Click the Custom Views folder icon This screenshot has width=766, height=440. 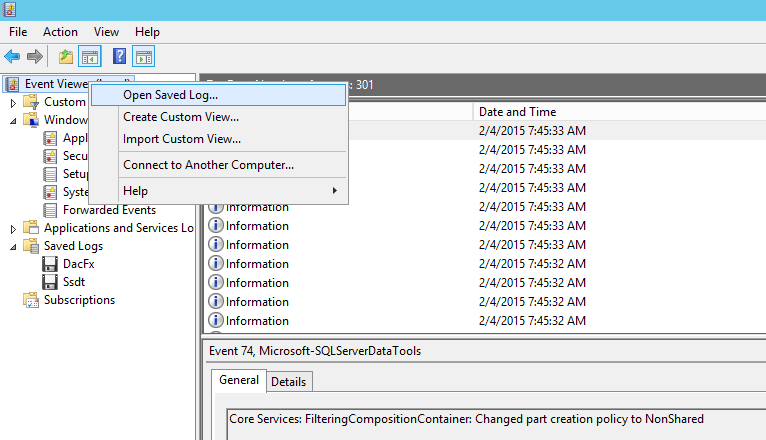31,102
